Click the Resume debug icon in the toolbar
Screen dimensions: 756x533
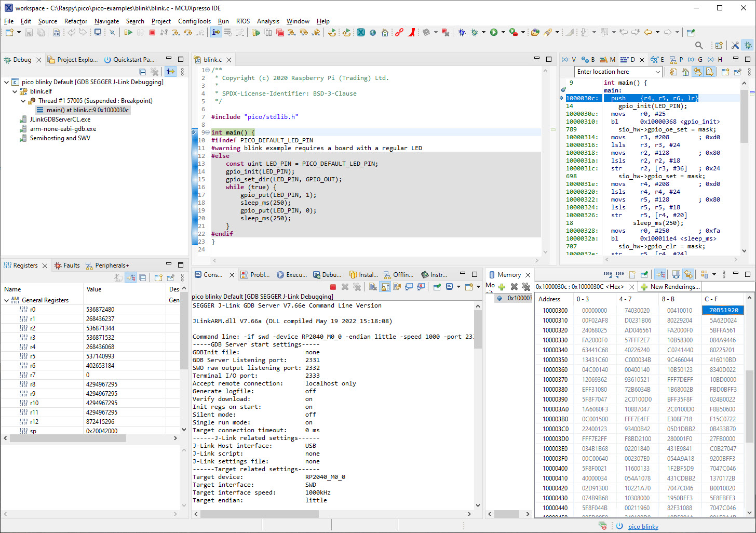128,33
